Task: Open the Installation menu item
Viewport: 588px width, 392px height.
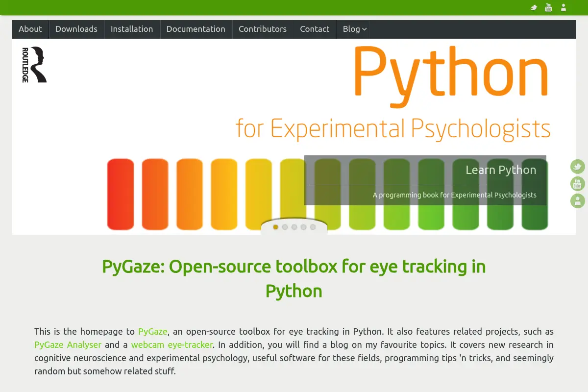Action: [132, 29]
